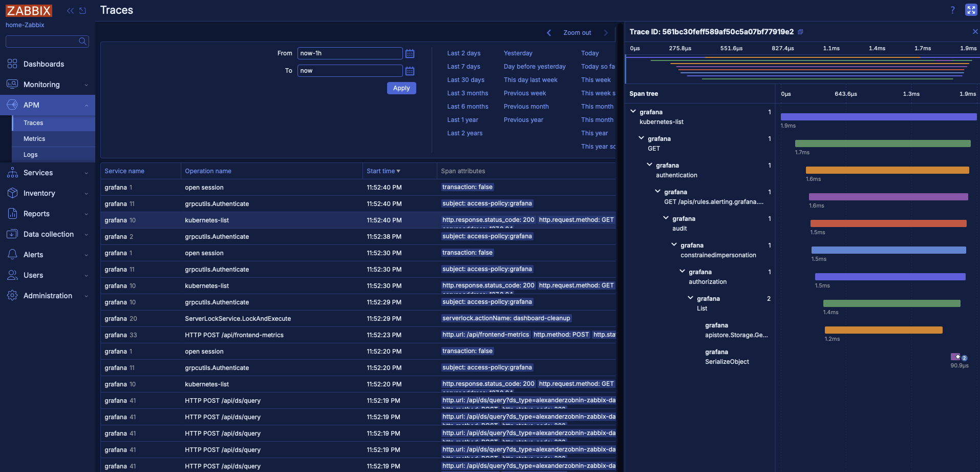Collapse the grafana List span node
Viewport: 980px width, 472px height.
point(690,298)
